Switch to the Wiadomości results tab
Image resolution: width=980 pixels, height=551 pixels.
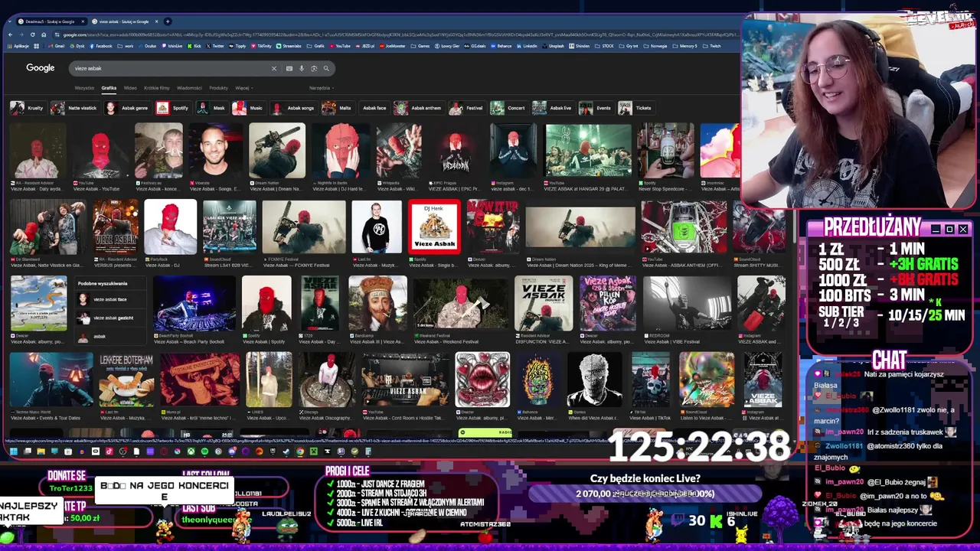(189, 88)
